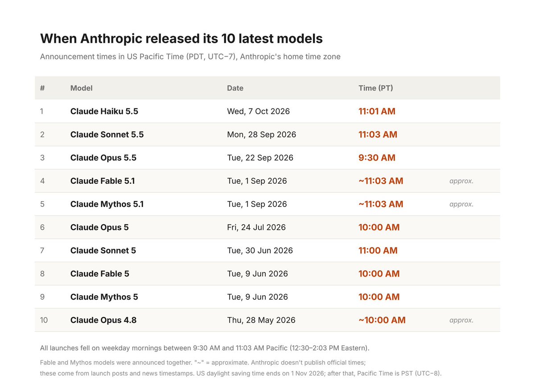The image size is (535, 392).
Task: Click the 'Claude Haiku 5.5' model name
Action: click(x=104, y=111)
